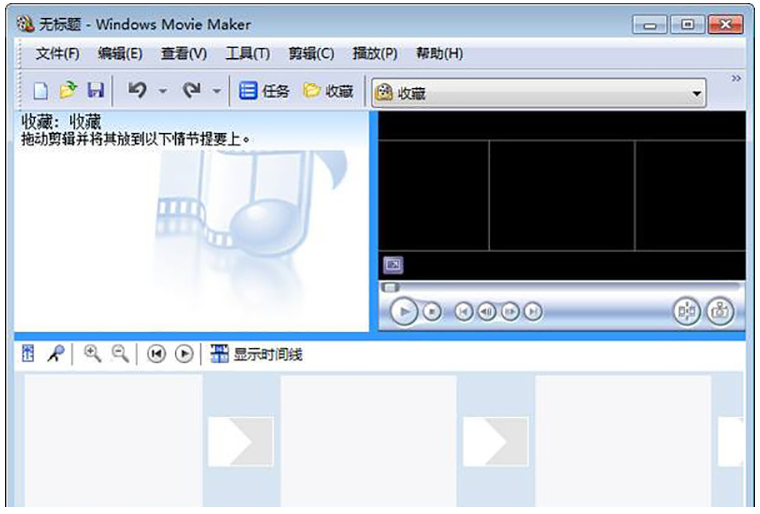760x514 pixels.
Task: Click the Redo arrow icon
Action: pyautogui.click(x=191, y=91)
